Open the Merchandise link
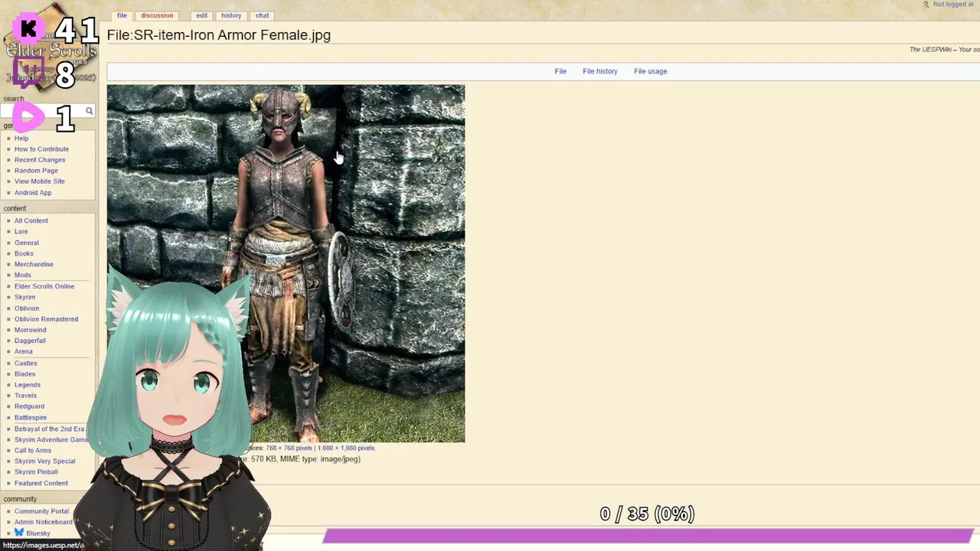The height and width of the screenshot is (551, 980). click(34, 265)
